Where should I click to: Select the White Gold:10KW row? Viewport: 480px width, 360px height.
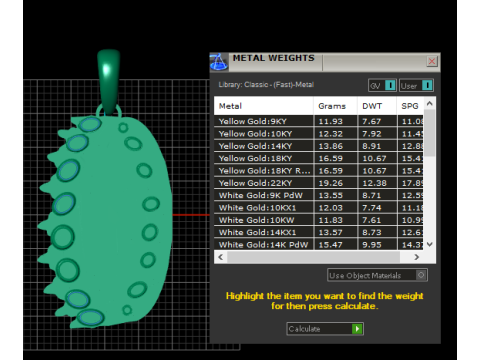318,220
